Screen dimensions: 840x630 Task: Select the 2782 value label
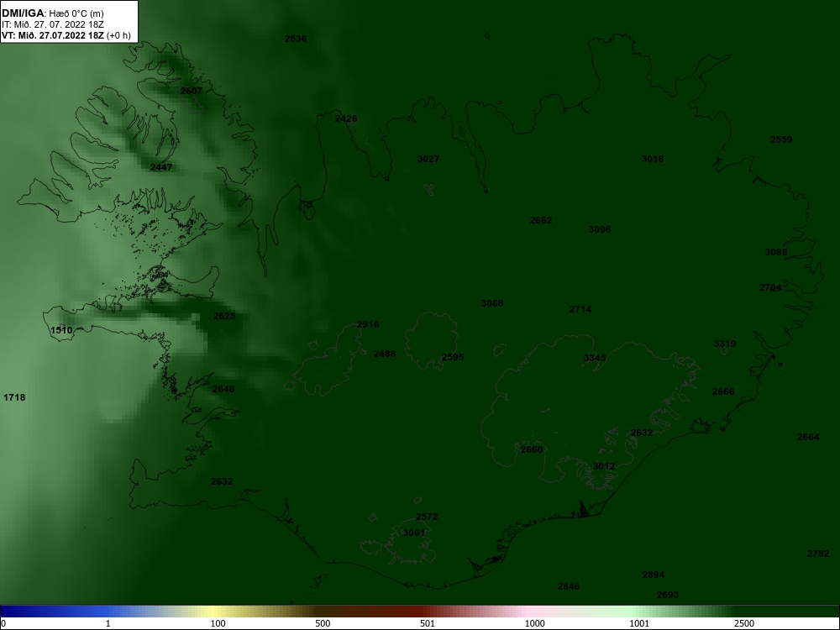point(818,554)
